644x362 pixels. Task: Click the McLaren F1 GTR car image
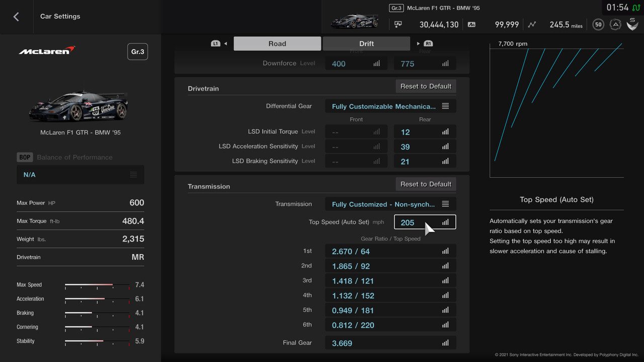[x=79, y=106]
